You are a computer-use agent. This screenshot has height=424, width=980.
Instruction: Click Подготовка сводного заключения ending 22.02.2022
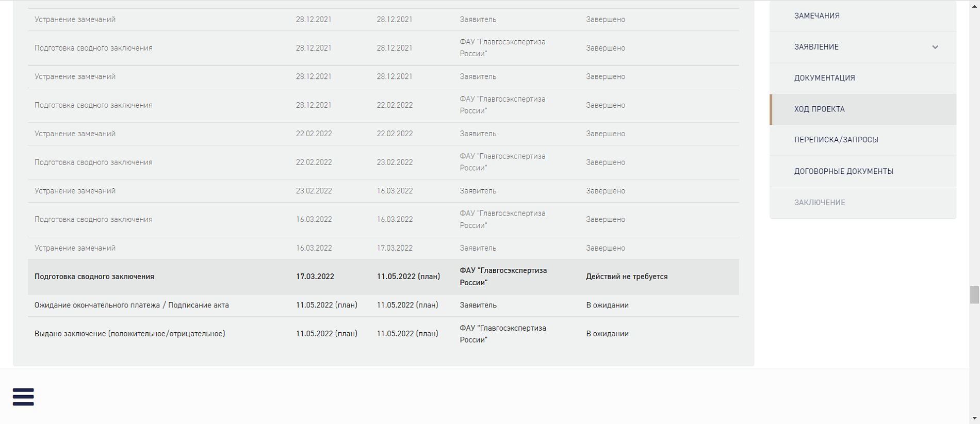[93, 105]
